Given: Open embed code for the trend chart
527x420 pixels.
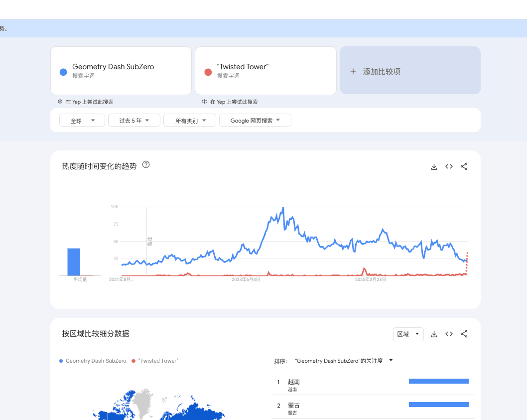Looking at the screenshot, I should click(449, 166).
